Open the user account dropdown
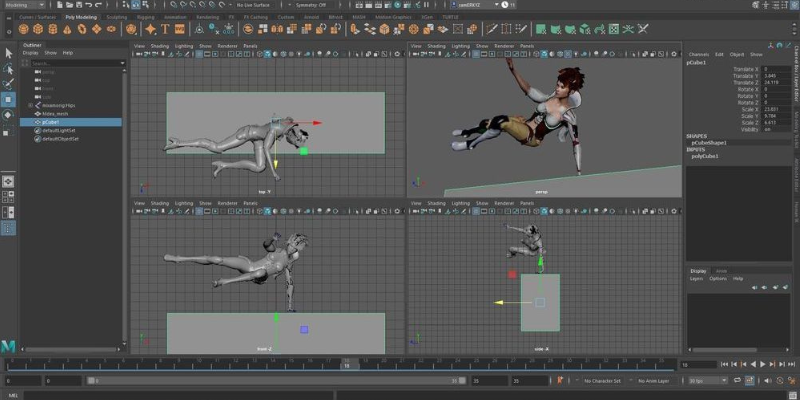The image size is (800, 400). (x=474, y=4)
